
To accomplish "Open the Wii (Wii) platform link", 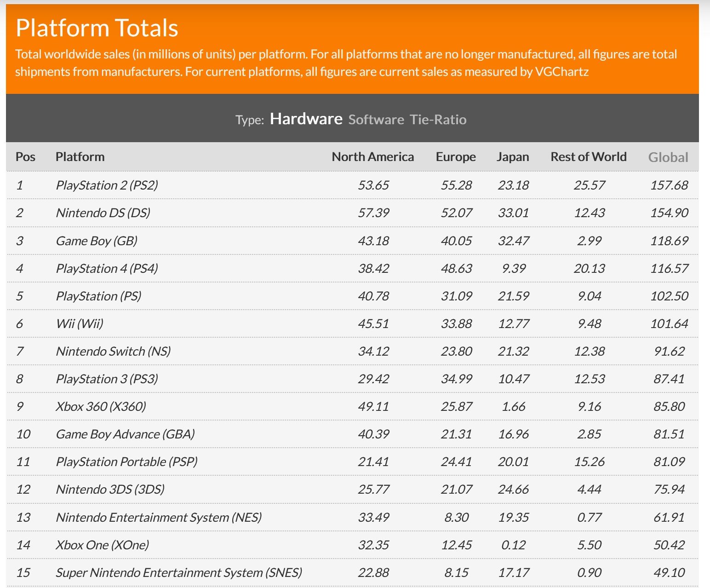I will (80, 323).
